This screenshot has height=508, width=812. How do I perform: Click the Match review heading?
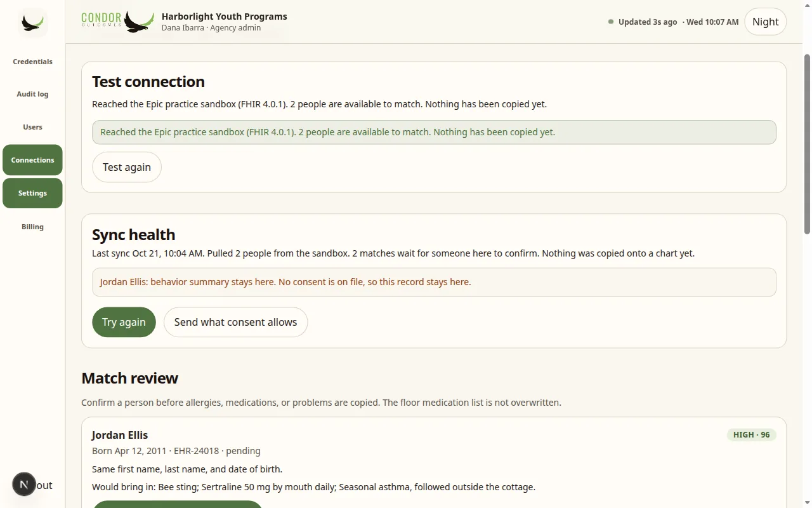click(129, 378)
